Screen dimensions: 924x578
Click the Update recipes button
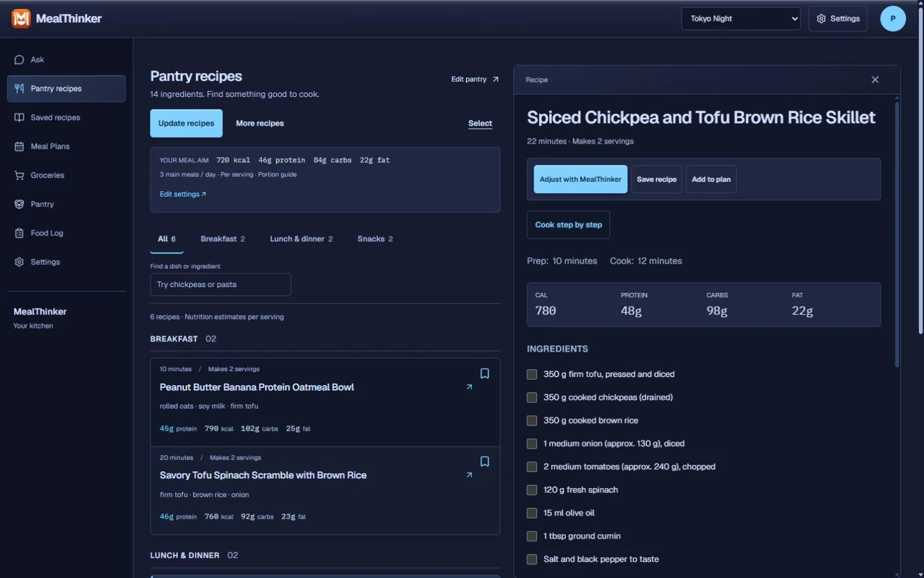tap(186, 123)
